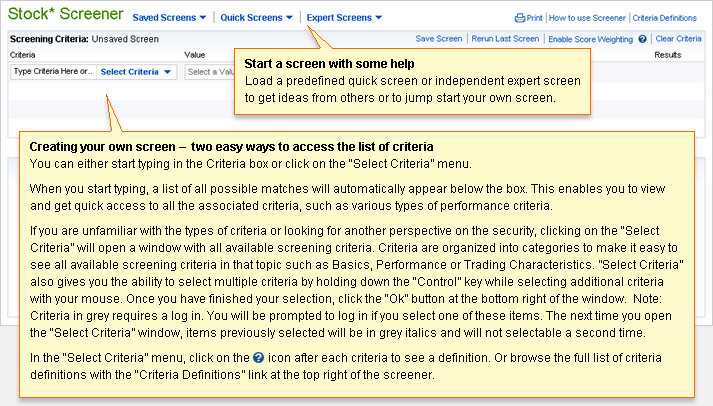This screenshot has width=713, height=406.
Task: Click Rerun Last Screen
Action: click(505, 39)
